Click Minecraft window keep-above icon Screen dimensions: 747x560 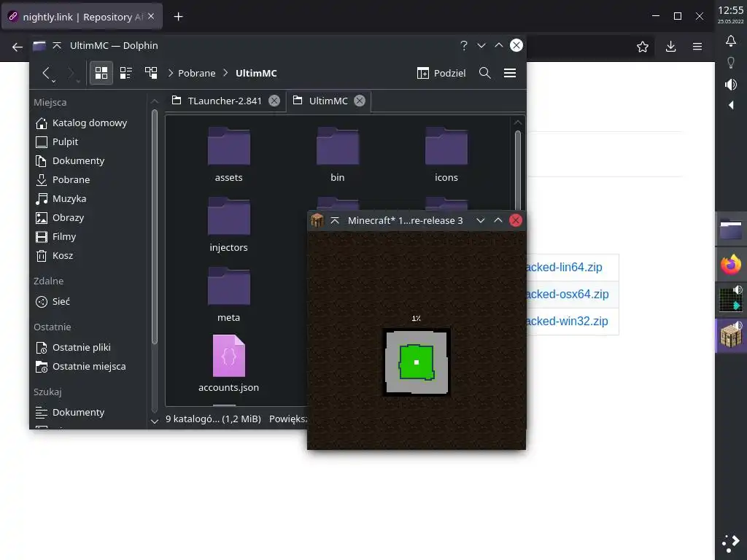pos(335,220)
